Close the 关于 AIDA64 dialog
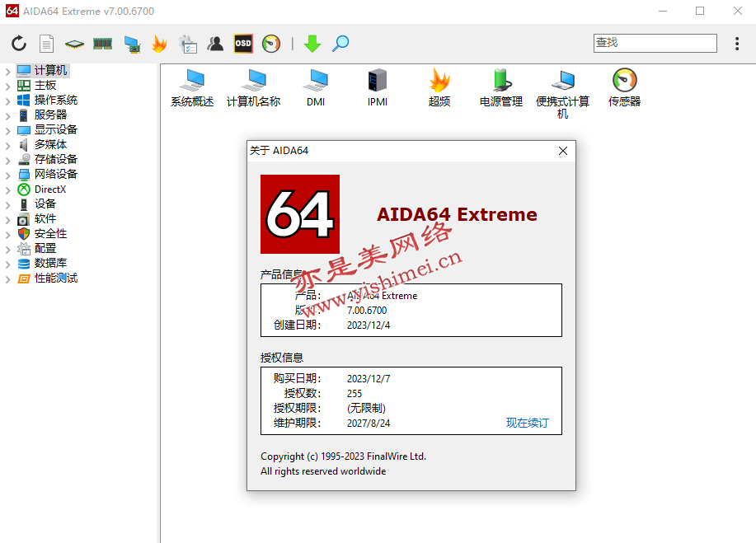Viewport: 756px width, 543px height. pos(562,151)
